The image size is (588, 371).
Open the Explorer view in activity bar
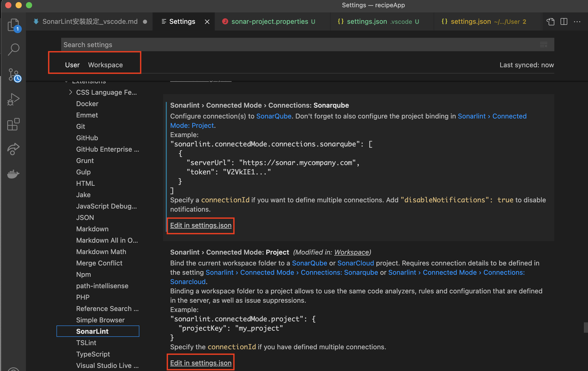pyautogui.click(x=13, y=25)
